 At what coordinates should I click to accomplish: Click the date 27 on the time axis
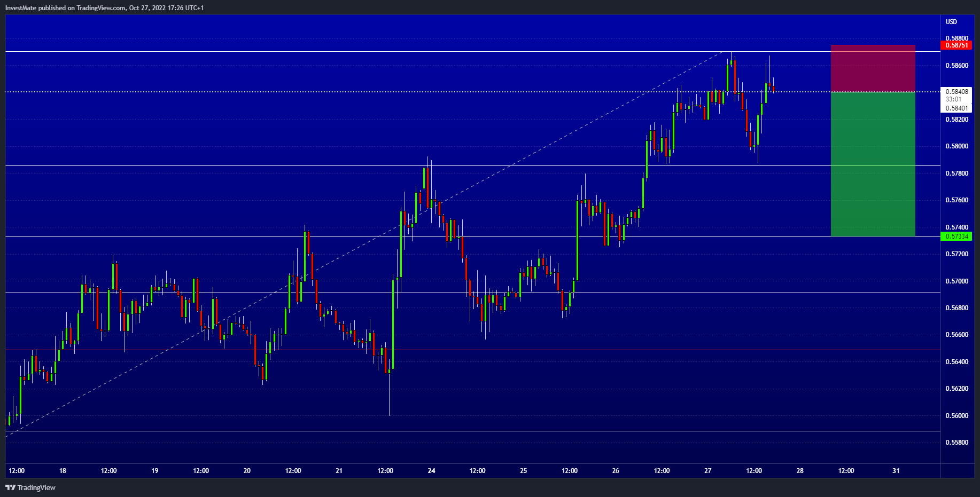(707, 471)
